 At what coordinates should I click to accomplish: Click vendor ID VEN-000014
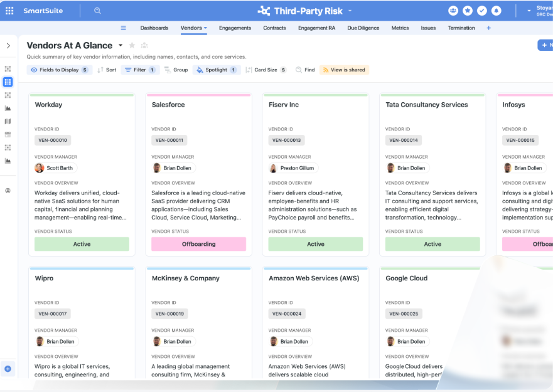(x=404, y=140)
